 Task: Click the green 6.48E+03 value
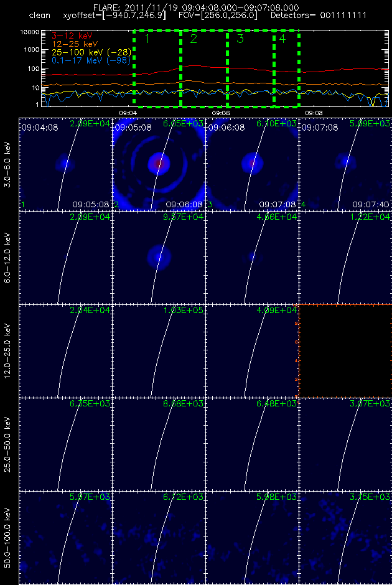tap(276, 403)
